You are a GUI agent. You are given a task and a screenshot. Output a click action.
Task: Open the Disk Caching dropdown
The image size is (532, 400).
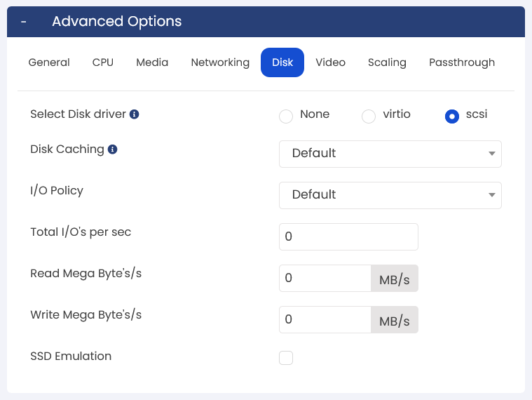tap(390, 154)
